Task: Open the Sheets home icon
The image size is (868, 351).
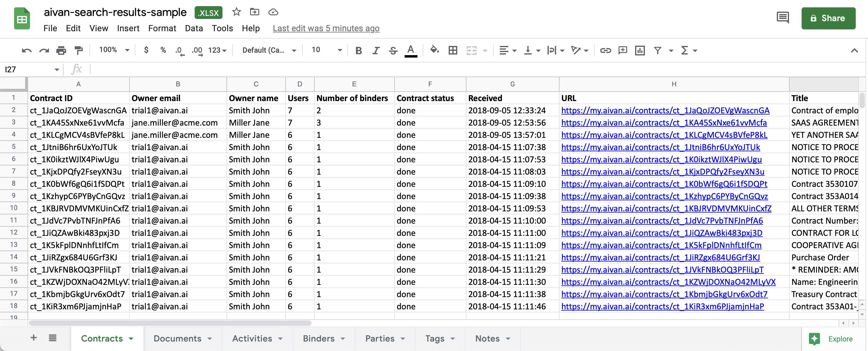Action: click(x=22, y=19)
